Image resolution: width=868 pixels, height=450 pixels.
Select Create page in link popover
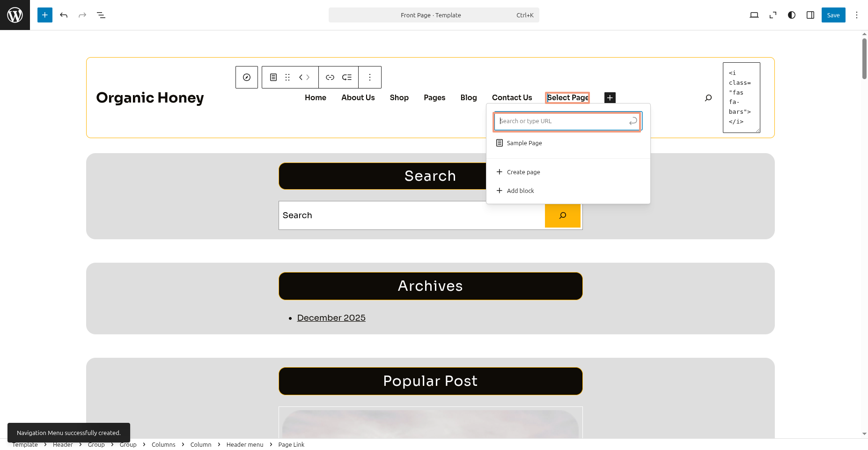click(523, 172)
